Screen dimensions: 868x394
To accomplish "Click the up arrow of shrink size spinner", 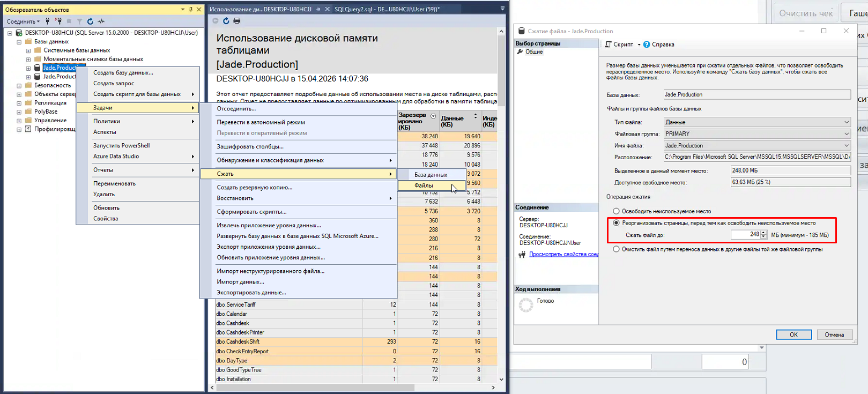I will 763,233.
